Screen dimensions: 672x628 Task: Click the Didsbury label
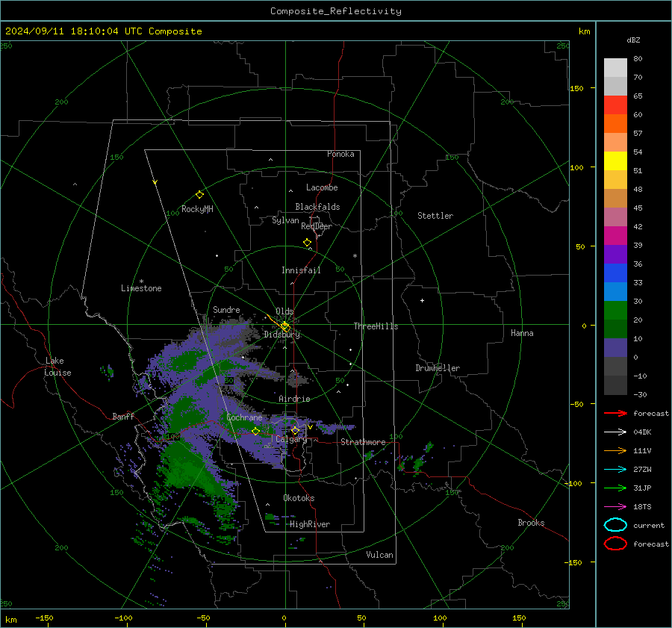click(x=282, y=335)
